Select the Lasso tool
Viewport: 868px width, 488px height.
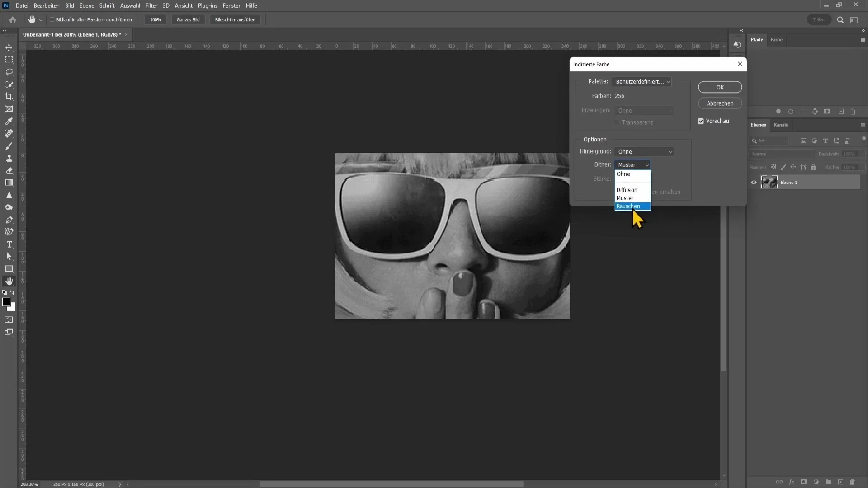point(9,72)
